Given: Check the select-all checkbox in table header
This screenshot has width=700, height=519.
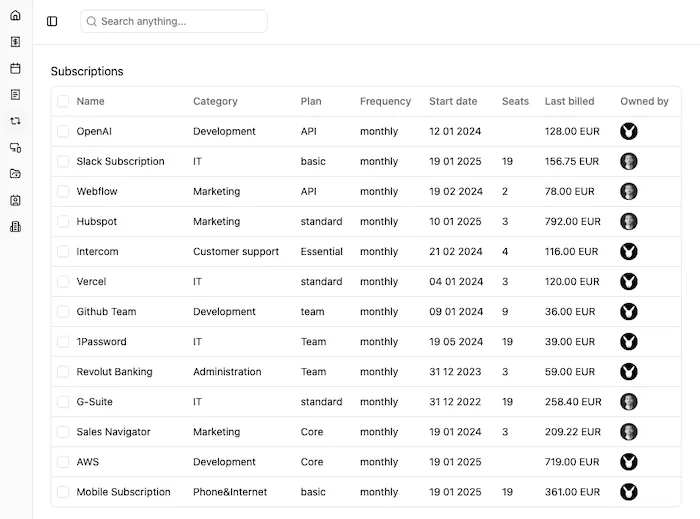Looking at the screenshot, I should (63, 101).
